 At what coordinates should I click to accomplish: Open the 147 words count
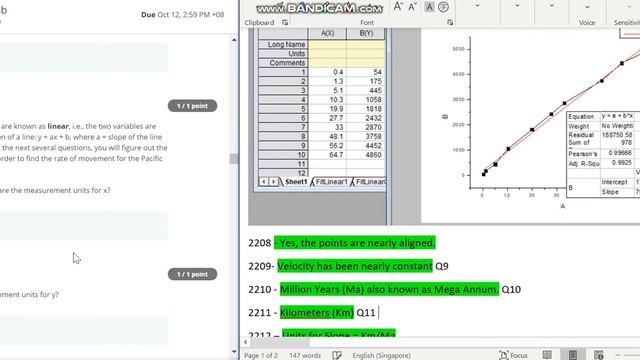[x=305, y=356]
